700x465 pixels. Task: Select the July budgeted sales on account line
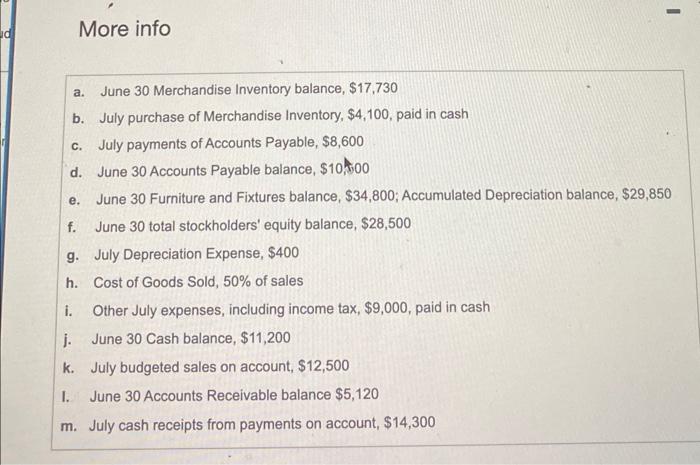[x=219, y=366]
